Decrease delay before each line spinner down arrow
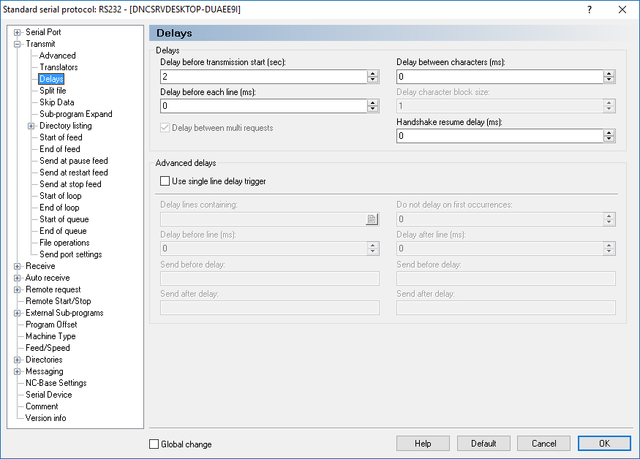Screen dimensions: 640x459 (x=373, y=109)
